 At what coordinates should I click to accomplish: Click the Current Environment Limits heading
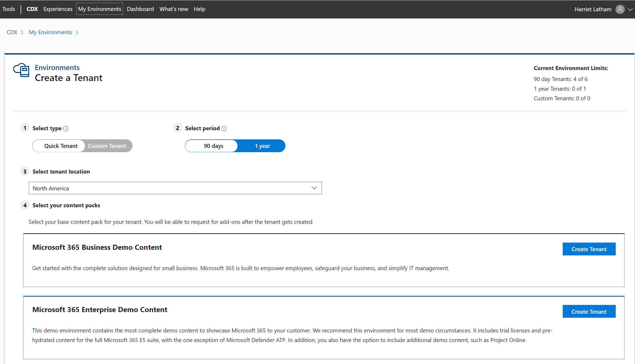click(x=571, y=68)
